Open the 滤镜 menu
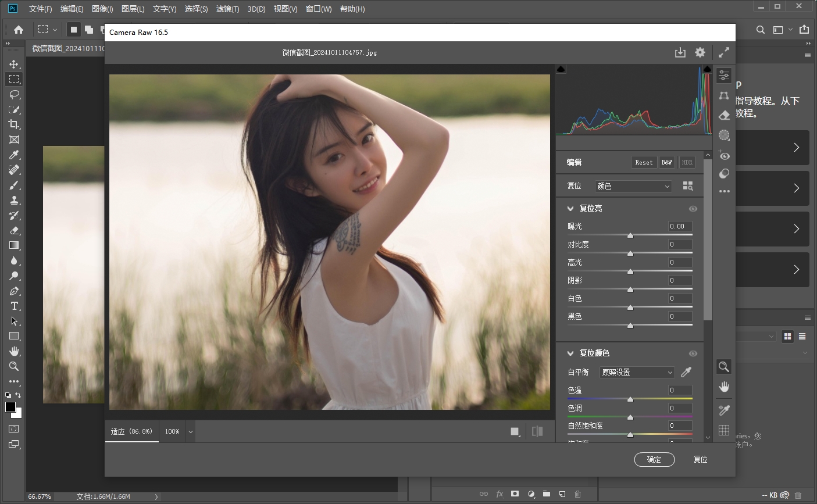Screen dimensions: 817x504 click(227, 9)
